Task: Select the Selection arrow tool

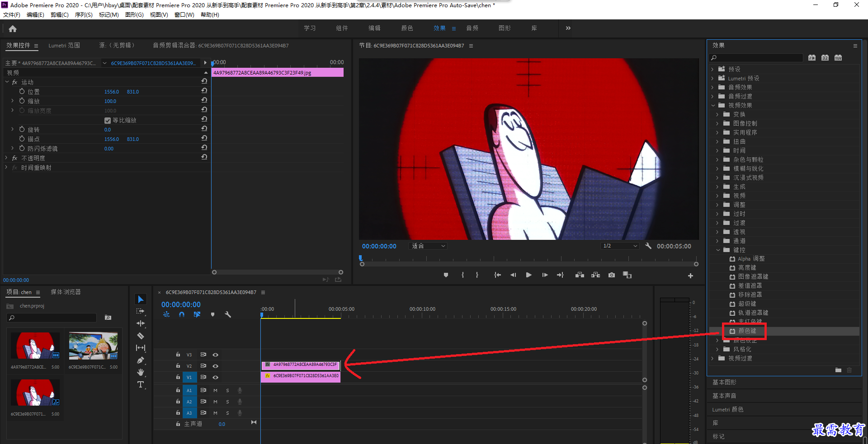Action: coord(141,299)
